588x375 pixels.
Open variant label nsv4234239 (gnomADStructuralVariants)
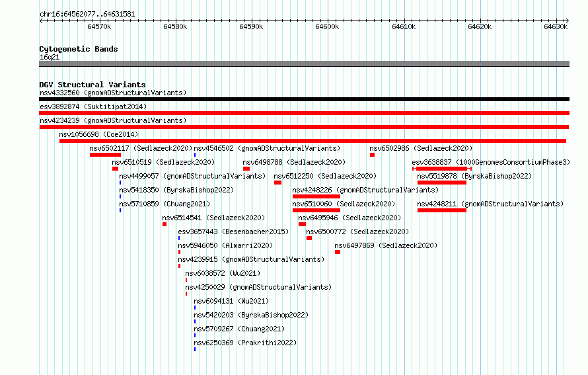coord(113,120)
